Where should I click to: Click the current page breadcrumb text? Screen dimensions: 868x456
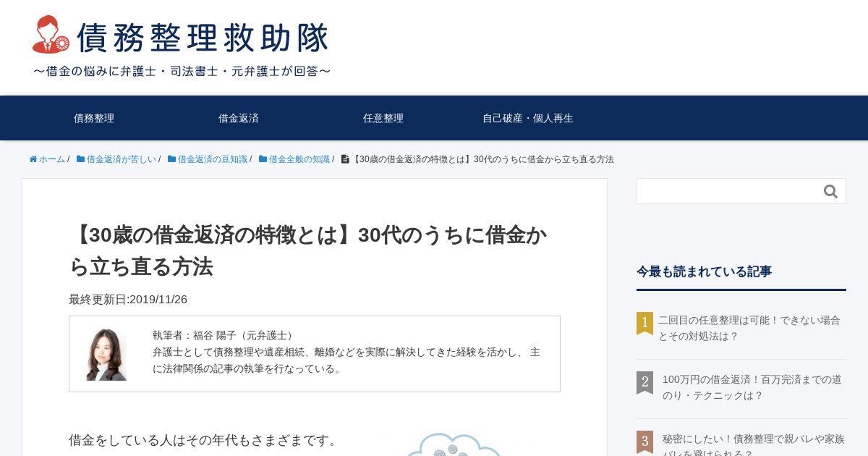482,159
